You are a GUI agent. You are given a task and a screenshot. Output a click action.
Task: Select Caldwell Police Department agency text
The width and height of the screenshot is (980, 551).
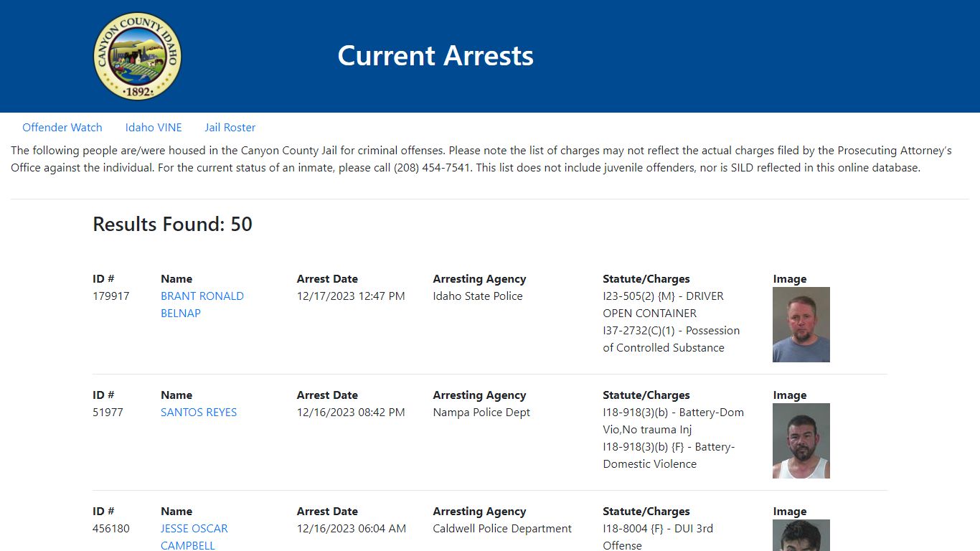[x=502, y=529]
